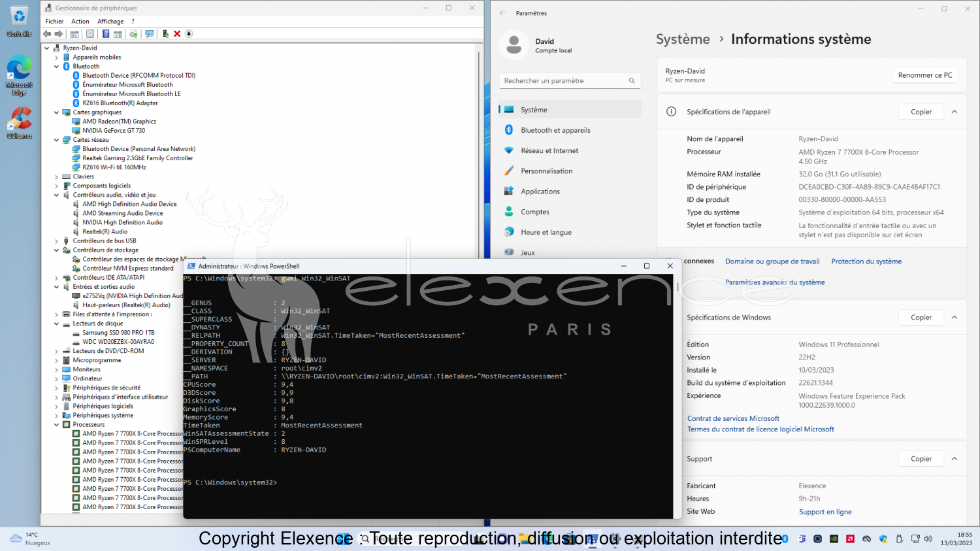Open Contrat de services Microsoft link
The height and width of the screenshot is (551, 980).
[x=733, y=418]
